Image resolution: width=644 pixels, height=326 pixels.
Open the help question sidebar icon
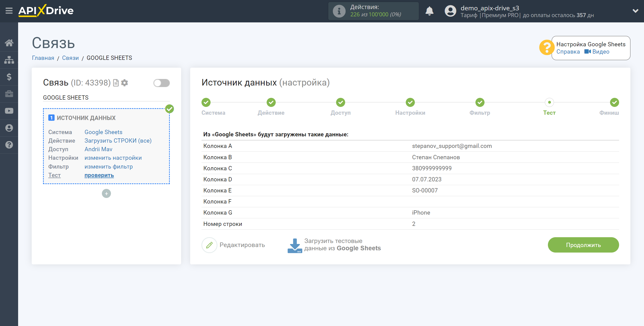(x=9, y=145)
